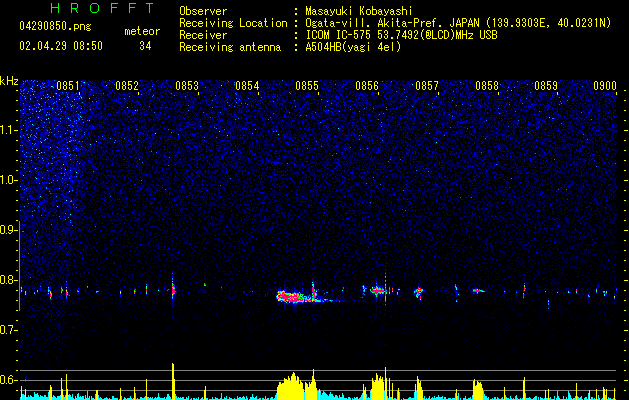Click the meteor count value 34
Viewport: 629px width, 400px height.
145,46
